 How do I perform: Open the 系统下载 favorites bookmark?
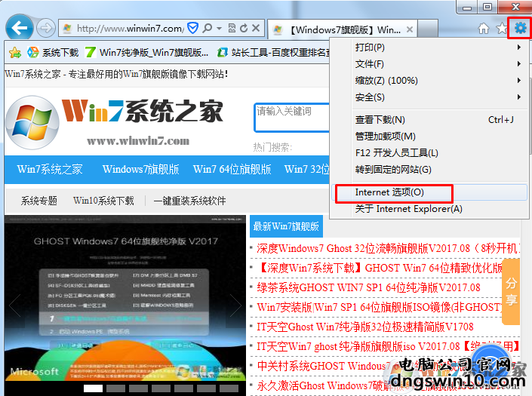pyautogui.click(x=53, y=53)
